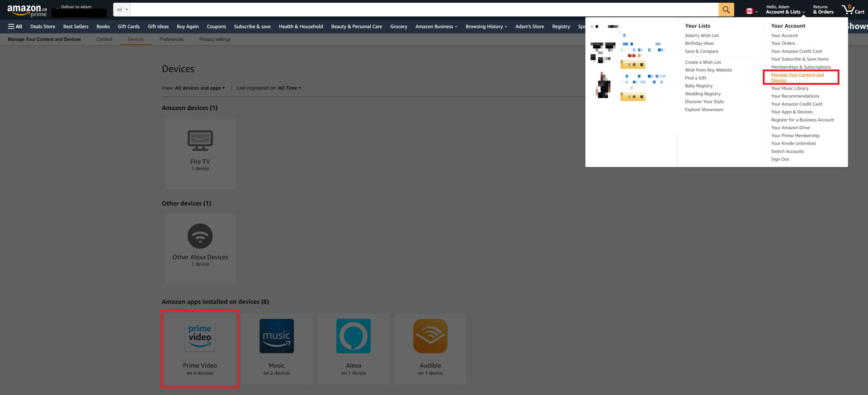Open Subscribe & save in navigation bar
The height and width of the screenshot is (395, 868).
tap(252, 27)
